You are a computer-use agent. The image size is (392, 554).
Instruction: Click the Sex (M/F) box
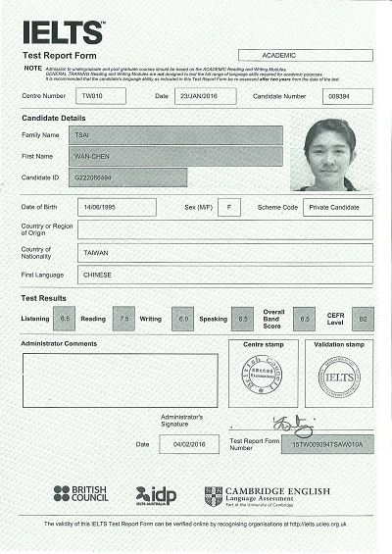[x=229, y=208]
